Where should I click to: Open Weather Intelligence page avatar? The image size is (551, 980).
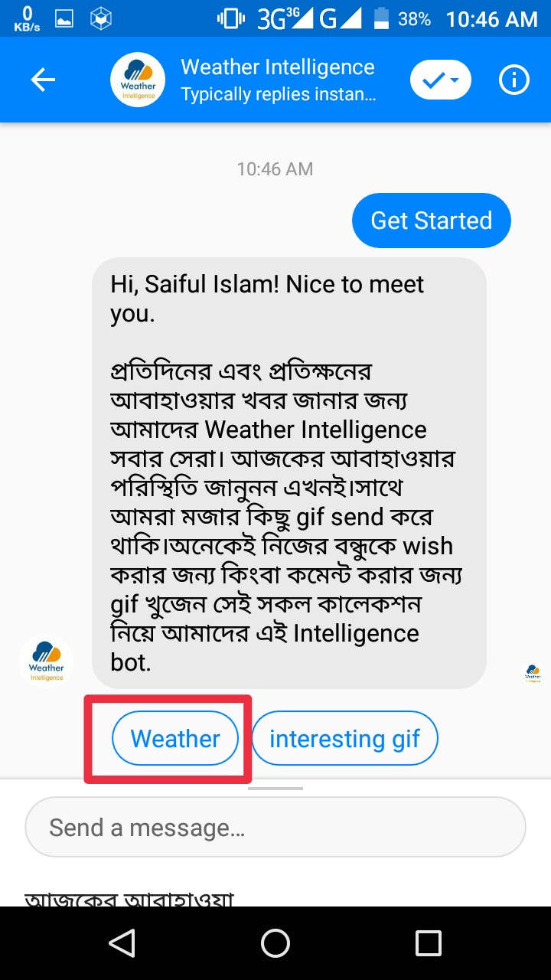138,80
